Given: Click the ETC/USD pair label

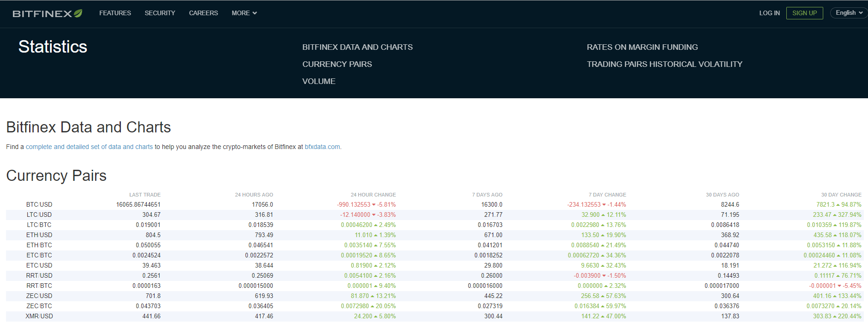Looking at the screenshot, I should tap(39, 265).
